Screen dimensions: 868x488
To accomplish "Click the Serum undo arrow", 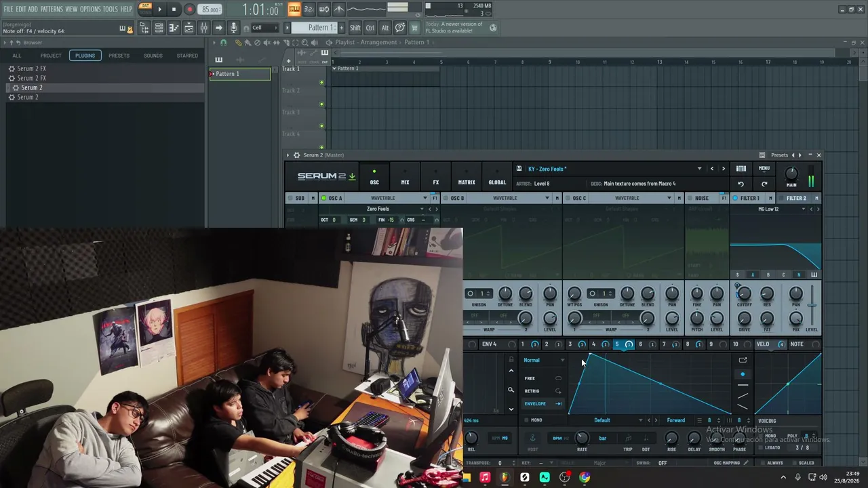I will click(x=741, y=184).
